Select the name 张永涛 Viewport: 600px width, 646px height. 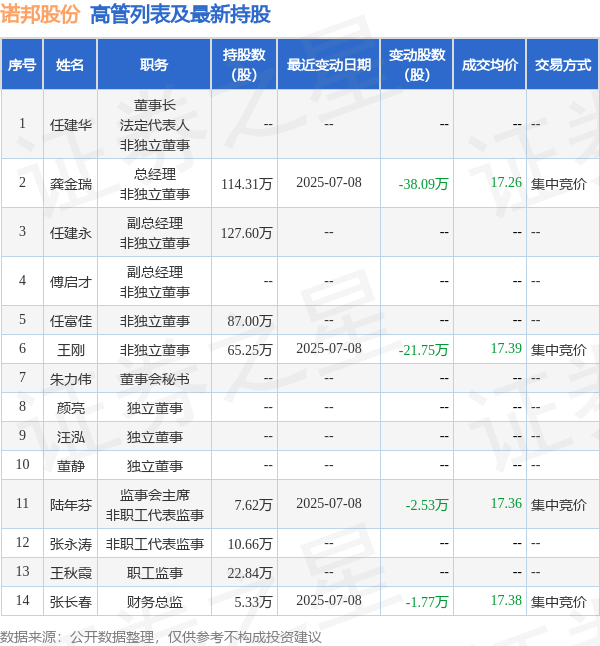tap(70, 544)
